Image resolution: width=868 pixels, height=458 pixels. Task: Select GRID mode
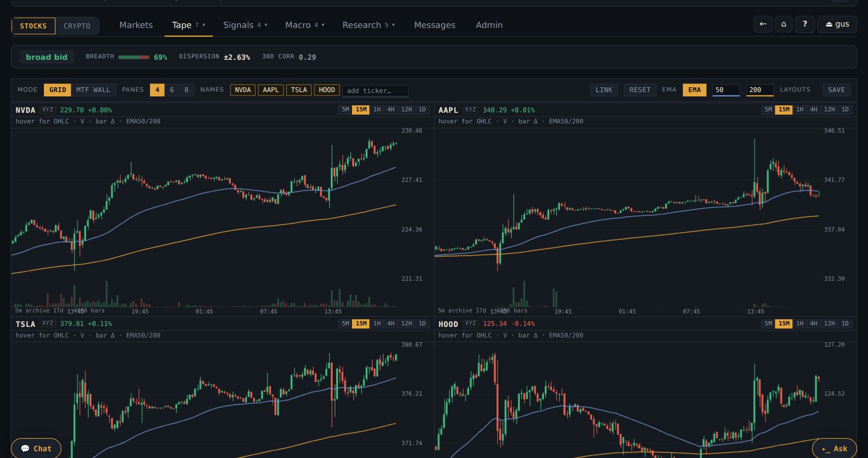pyautogui.click(x=57, y=90)
